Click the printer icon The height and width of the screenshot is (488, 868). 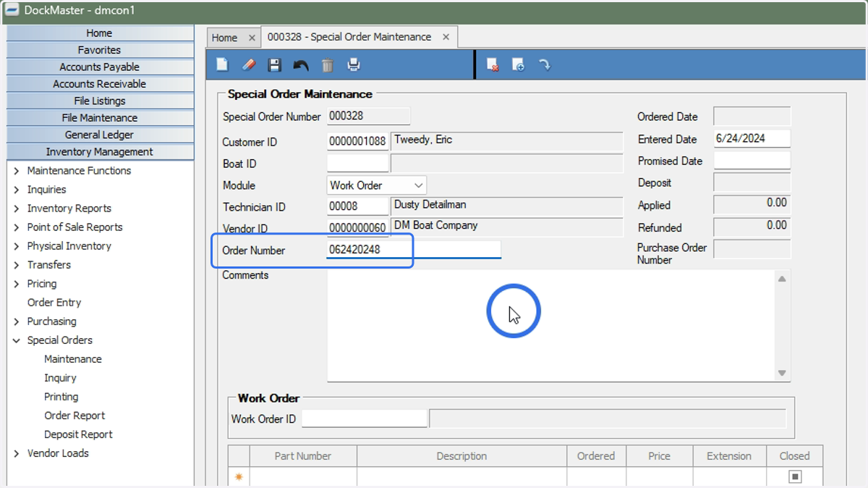click(x=354, y=65)
